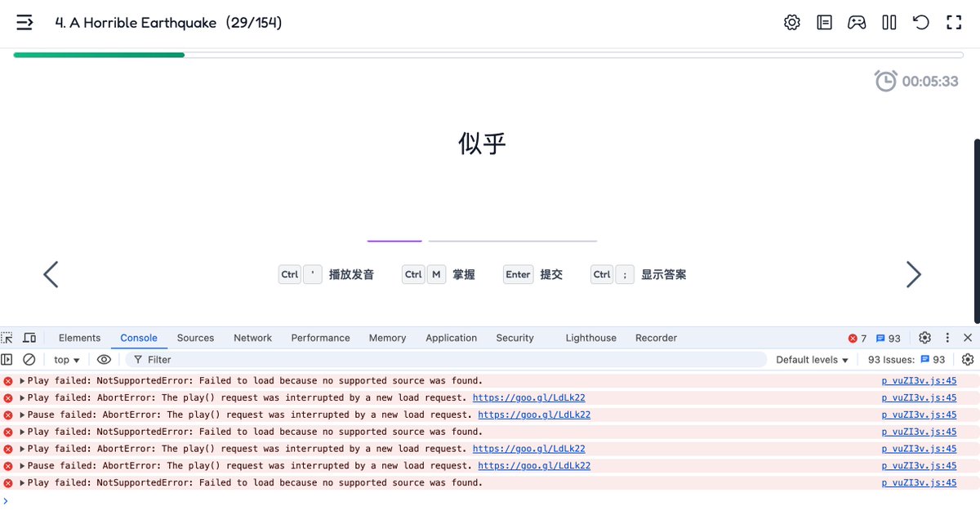Click the Chinese word 似乎

(483, 144)
